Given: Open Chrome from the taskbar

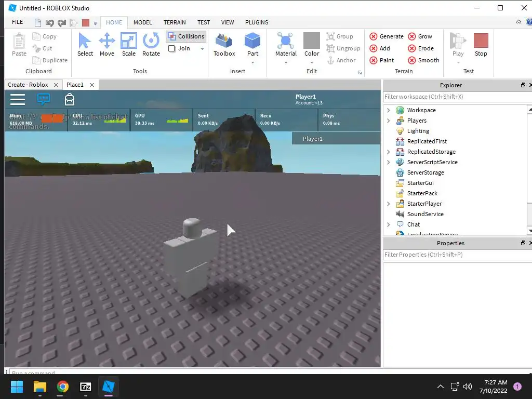Looking at the screenshot, I should click(62, 387).
